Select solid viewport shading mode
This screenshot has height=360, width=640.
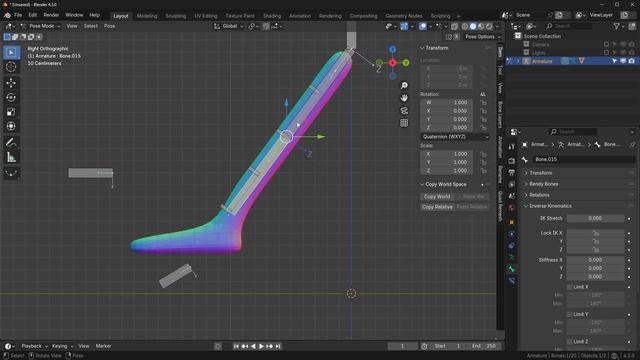[x=473, y=26]
